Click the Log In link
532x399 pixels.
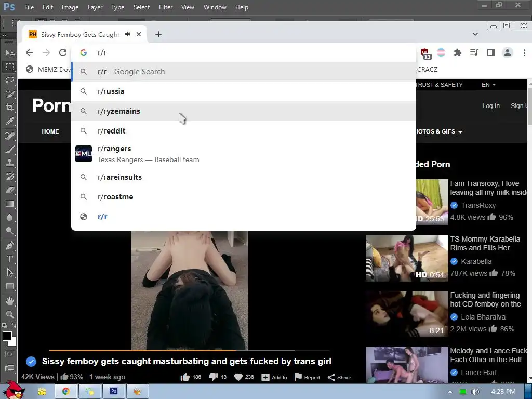pos(491,106)
